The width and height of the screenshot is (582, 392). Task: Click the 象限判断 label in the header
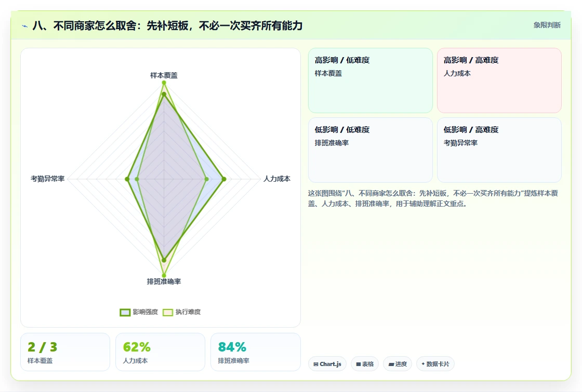coord(547,25)
